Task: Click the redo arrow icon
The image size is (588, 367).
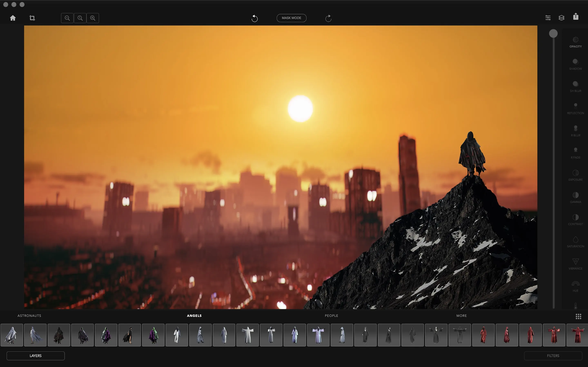Action: click(x=328, y=18)
